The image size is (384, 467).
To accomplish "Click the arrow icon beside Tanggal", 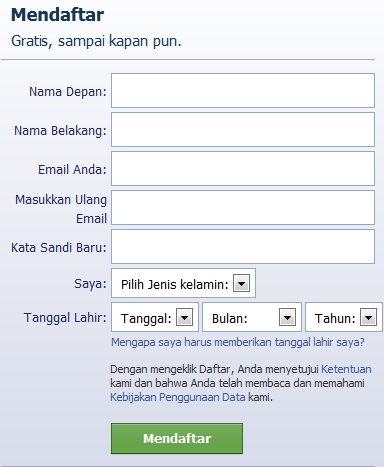I will 184,317.
